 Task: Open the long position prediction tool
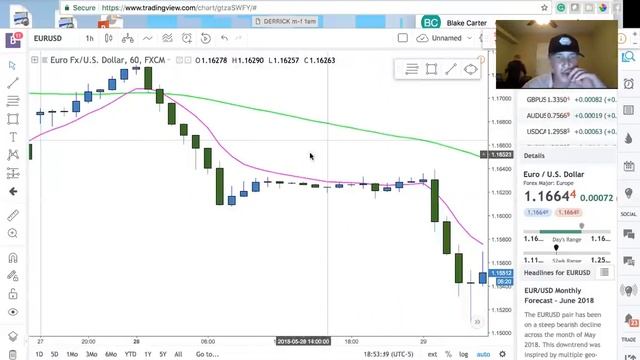pyautogui.click(x=13, y=173)
